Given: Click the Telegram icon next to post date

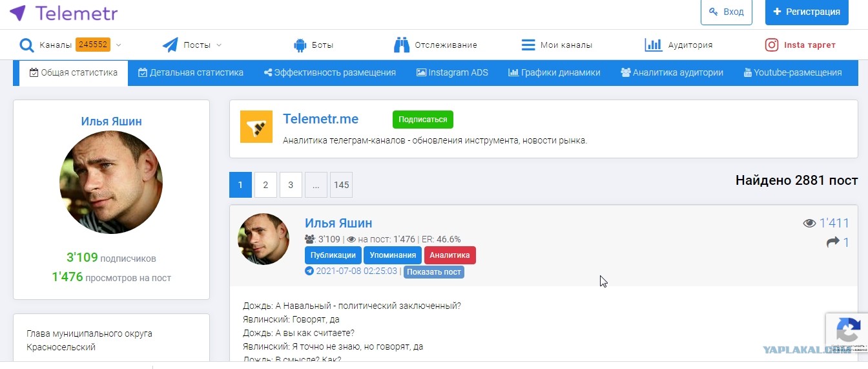Looking at the screenshot, I should click(309, 271).
